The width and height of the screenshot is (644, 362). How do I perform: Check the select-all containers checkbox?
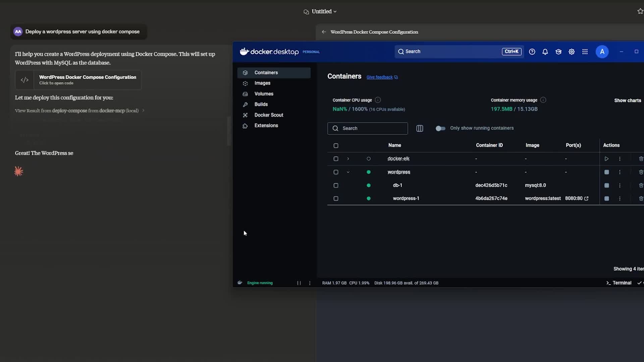(x=336, y=145)
